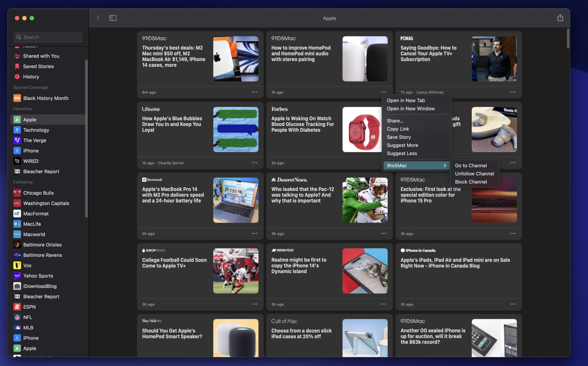This screenshot has width=588, height=366.
Task: Open more options for Thursday's best deals story
Action: pos(254,92)
